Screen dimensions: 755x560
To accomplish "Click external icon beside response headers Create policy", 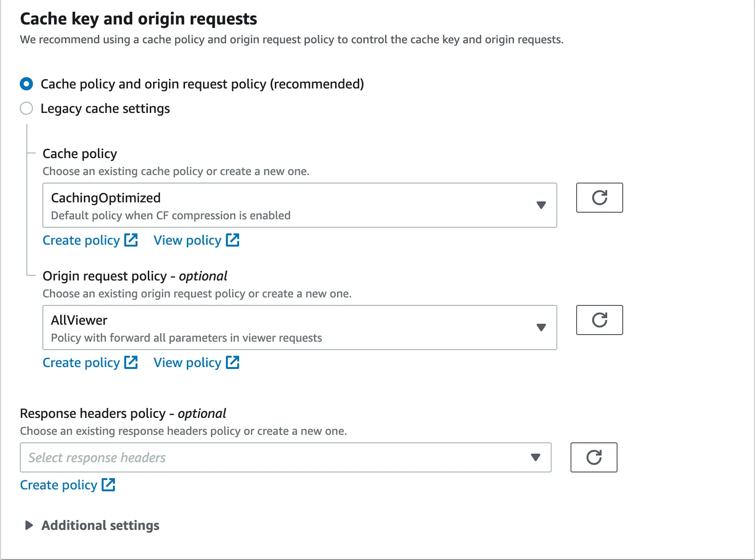I will (x=108, y=485).
